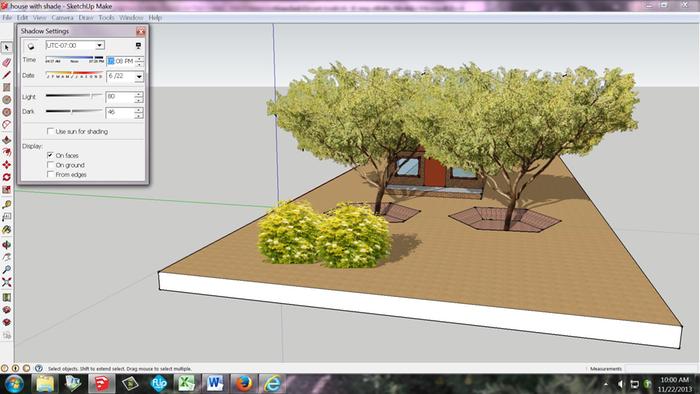Image resolution: width=700 pixels, height=394 pixels.
Task: Decrease Light value with down arrow
Action: tap(139, 100)
